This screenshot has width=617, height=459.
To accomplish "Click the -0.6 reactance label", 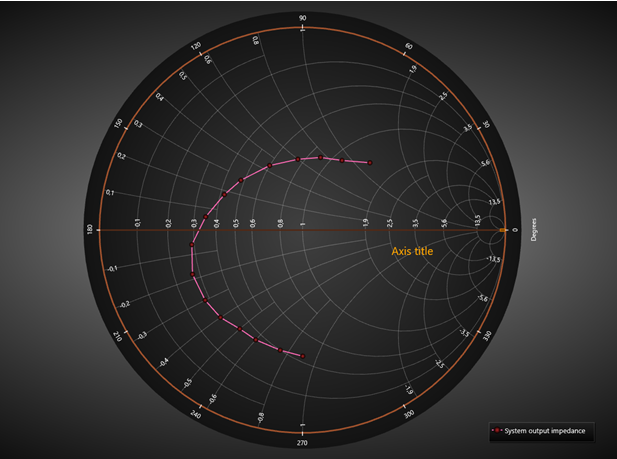I will pos(212,399).
